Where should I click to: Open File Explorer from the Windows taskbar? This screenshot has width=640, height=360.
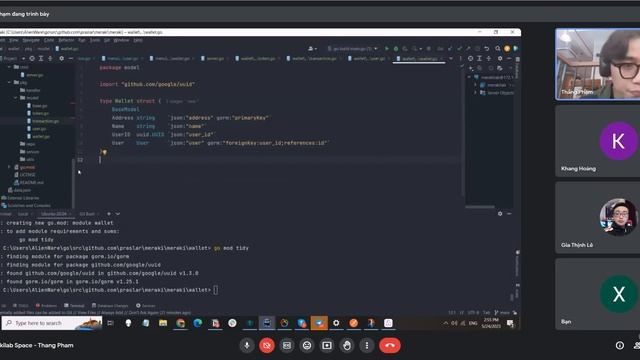pyautogui.click(x=163, y=323)
